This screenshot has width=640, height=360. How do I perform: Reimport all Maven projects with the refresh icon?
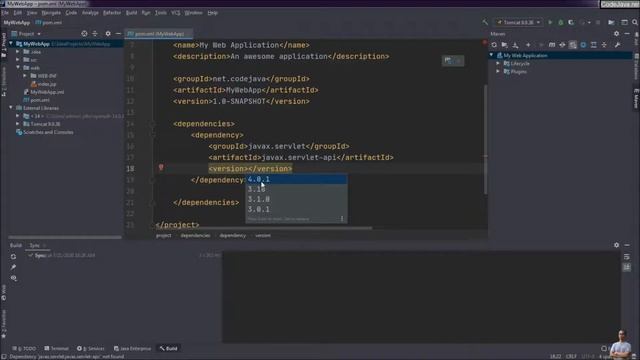(494, 45)
